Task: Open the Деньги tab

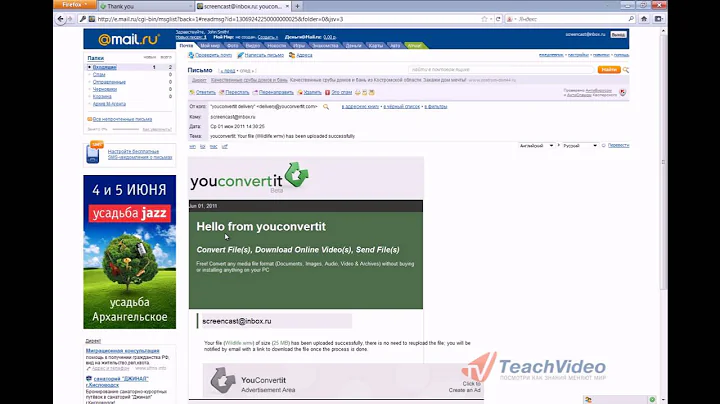Action: [353, 45]
